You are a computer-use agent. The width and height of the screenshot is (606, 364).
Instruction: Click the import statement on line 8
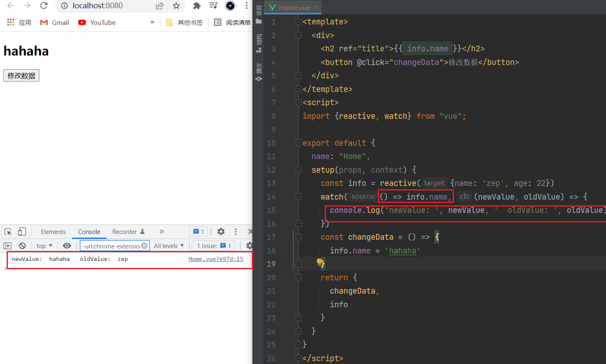coord(384,116)
